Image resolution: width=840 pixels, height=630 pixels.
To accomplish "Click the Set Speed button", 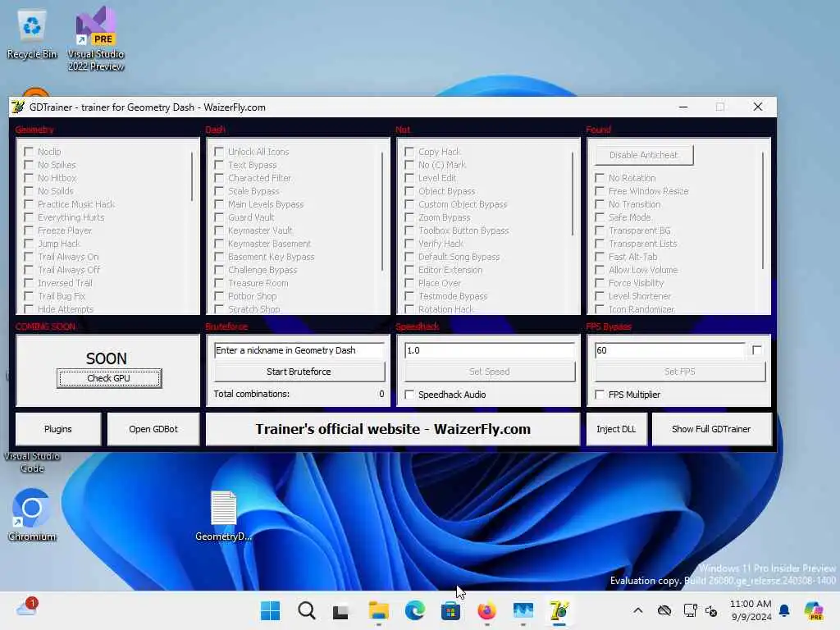I will (x=489, y=372).
